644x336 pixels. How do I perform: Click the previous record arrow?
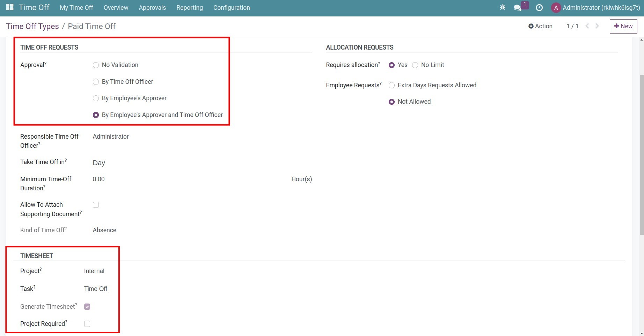[587, 26]
